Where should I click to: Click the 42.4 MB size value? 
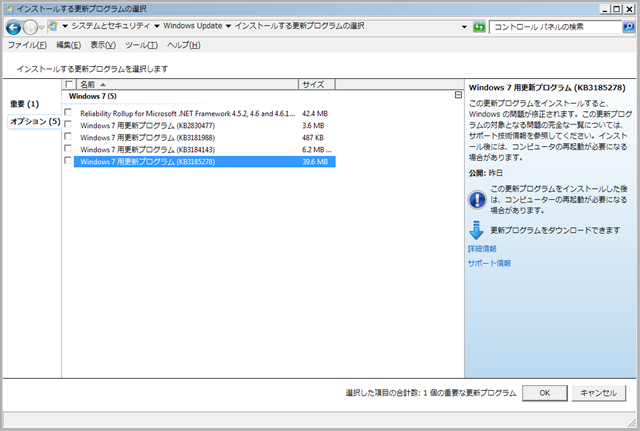(x=315, y=113)
